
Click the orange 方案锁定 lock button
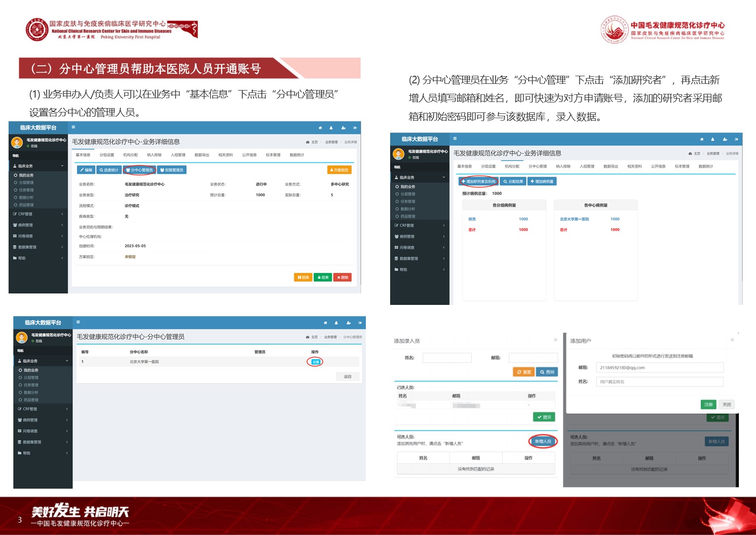tap(339, 170)
